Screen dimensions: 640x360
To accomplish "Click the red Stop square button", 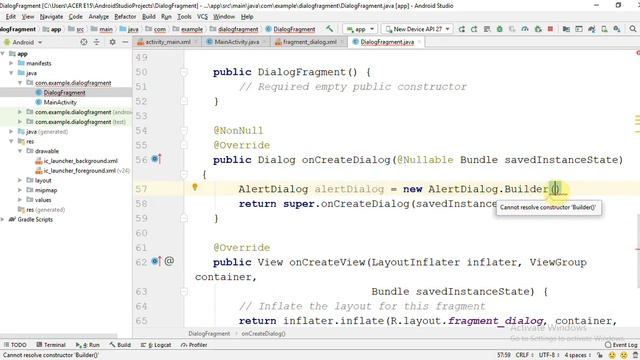I will tap(550, 29).
